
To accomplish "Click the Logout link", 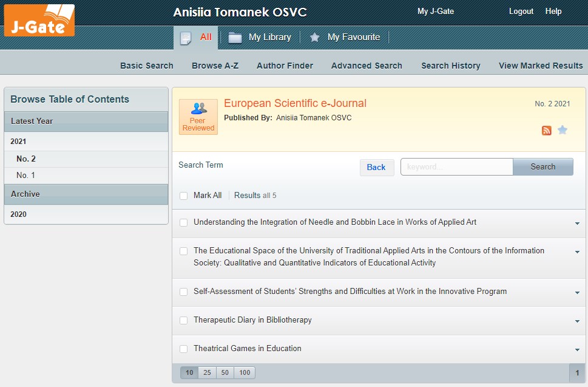I will click(521, 12).
